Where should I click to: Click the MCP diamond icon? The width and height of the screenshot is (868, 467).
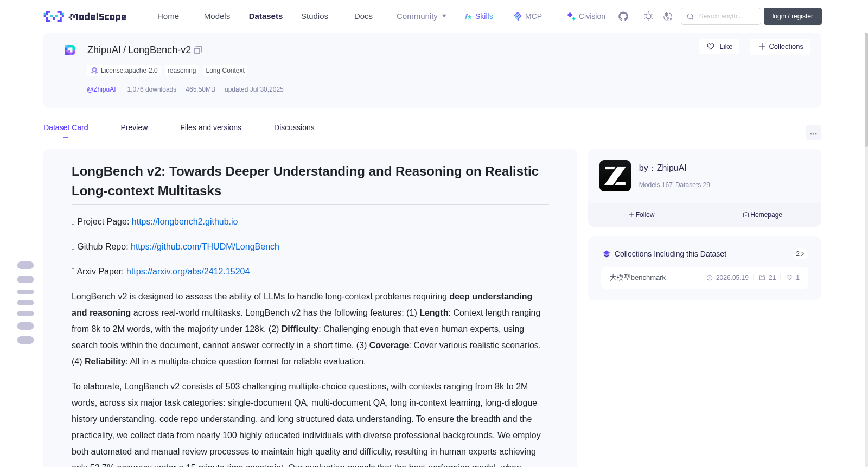pos(518,16)
